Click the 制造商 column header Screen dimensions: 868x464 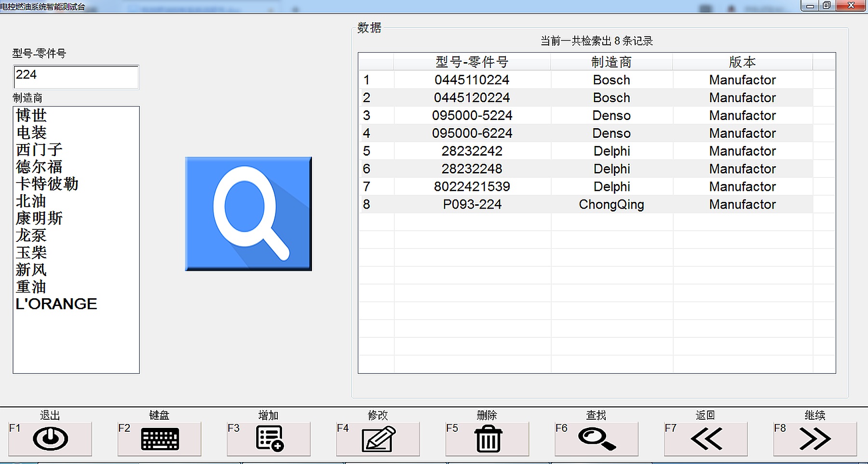click(611, 62)
